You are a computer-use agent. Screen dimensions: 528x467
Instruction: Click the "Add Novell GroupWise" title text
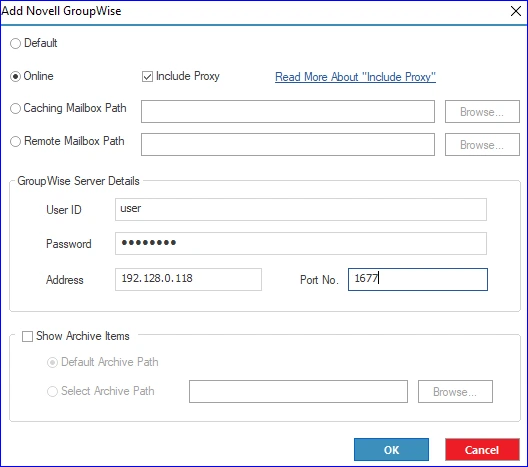(61, 11)
